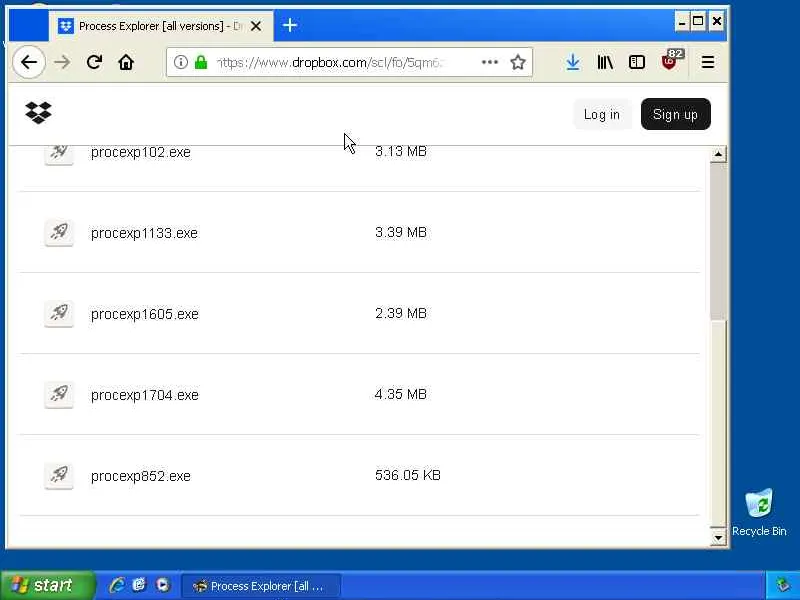The width and height of the screenshot is (800, 600).
Task: Reload the Dropbox page
Action: coord(94,62)
